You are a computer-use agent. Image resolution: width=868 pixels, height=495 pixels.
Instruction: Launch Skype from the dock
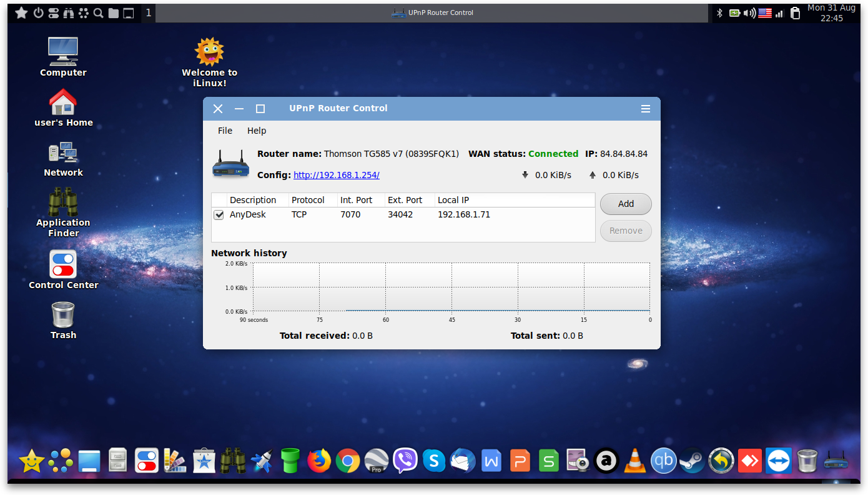(434, 461)
